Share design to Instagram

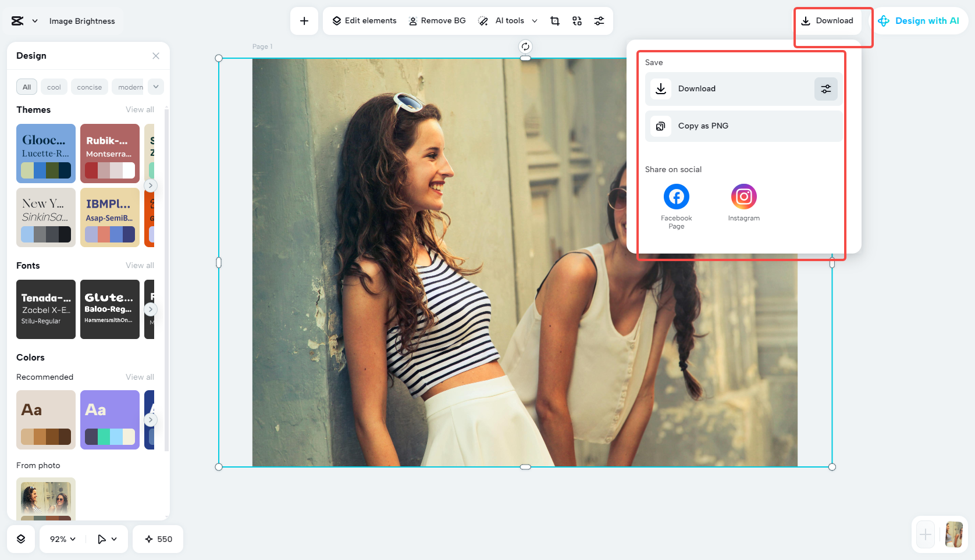coord(743,197)
